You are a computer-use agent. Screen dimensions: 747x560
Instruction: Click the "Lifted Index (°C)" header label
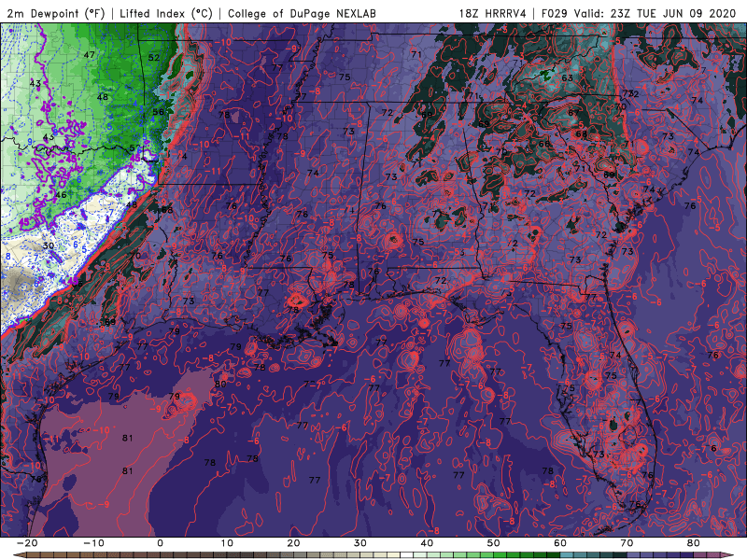[x=166, y=13]
